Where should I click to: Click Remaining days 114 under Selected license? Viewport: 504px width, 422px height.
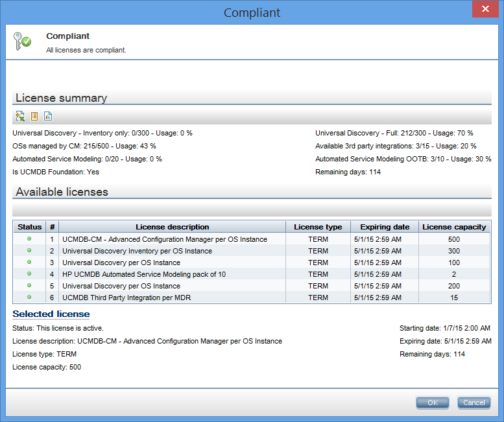432,354
